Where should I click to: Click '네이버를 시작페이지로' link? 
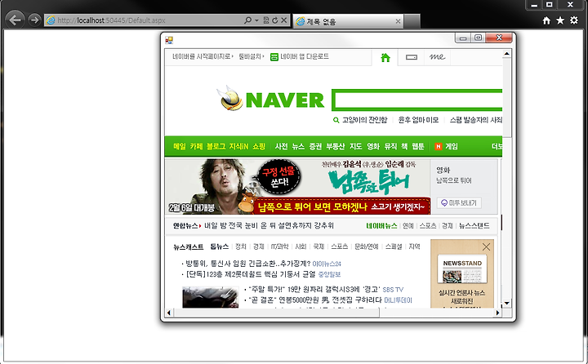click(x=203, y=56)
